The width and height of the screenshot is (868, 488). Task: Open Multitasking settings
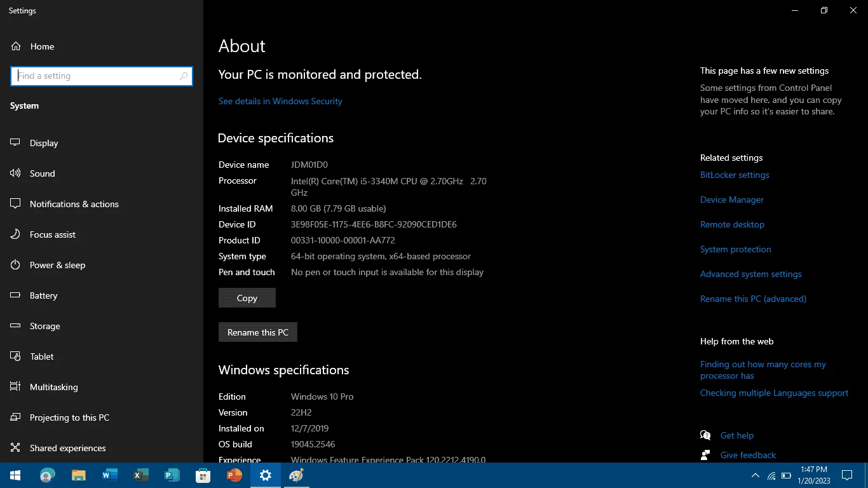[x=102, y=387]
